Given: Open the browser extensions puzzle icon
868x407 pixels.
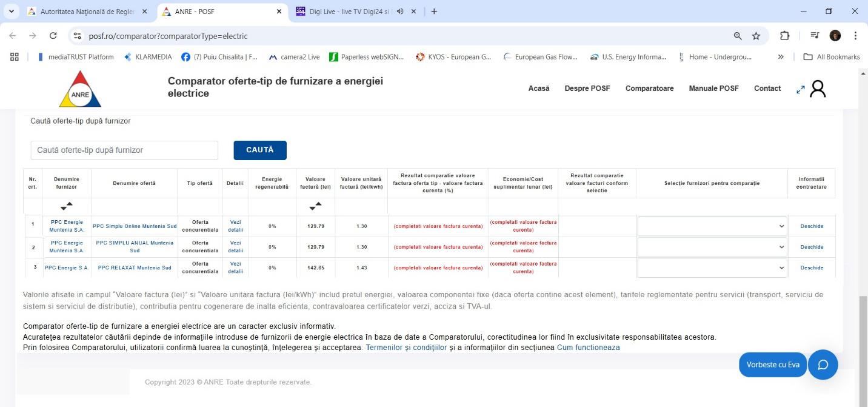Looking at the screenshot, I should point(784,36).
